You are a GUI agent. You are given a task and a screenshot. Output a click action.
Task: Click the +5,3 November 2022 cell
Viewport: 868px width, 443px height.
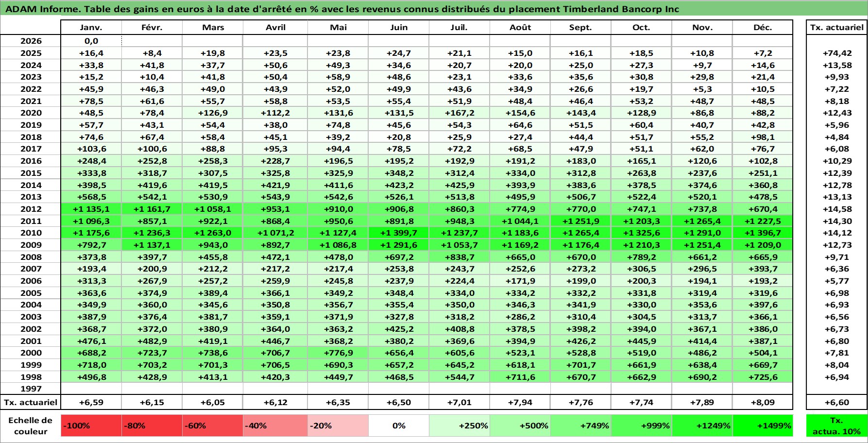click(702, 89)
